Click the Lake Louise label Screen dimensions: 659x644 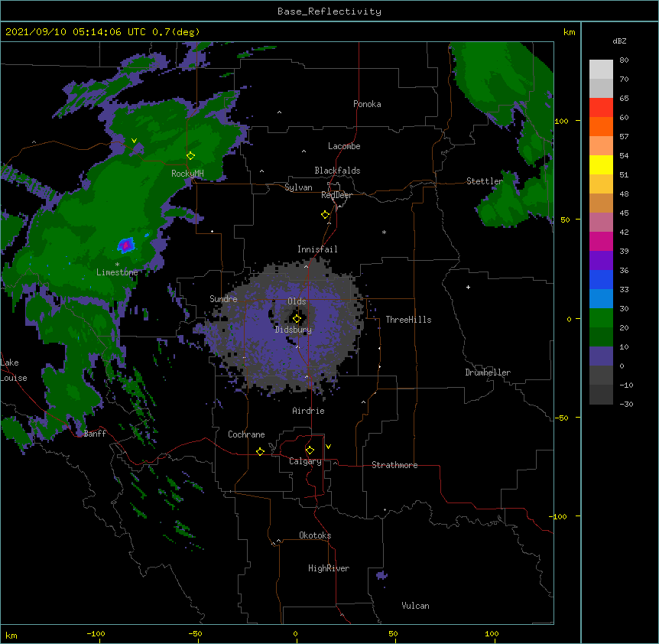(13, 370)
